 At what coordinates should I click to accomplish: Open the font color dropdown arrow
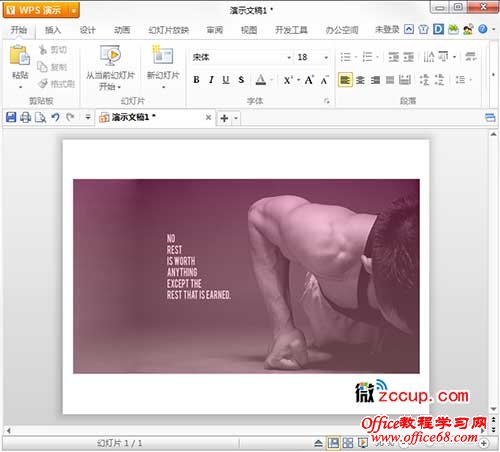click(271, 80)
